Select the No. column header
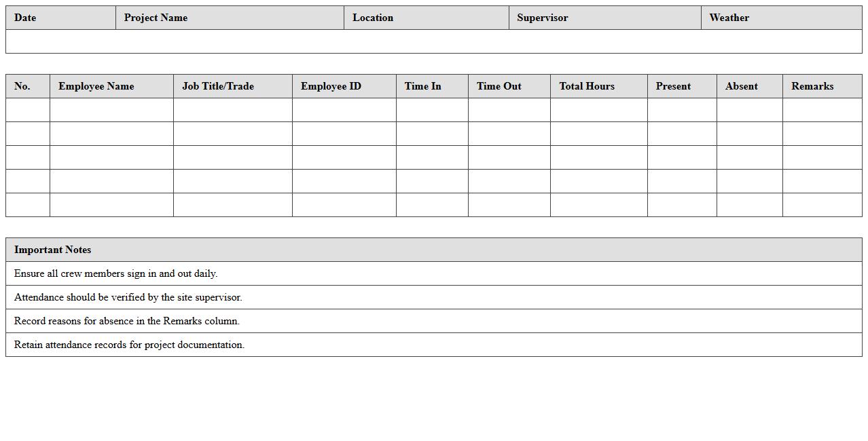Viewport: 868px width, 441px height. click(28, 86)
